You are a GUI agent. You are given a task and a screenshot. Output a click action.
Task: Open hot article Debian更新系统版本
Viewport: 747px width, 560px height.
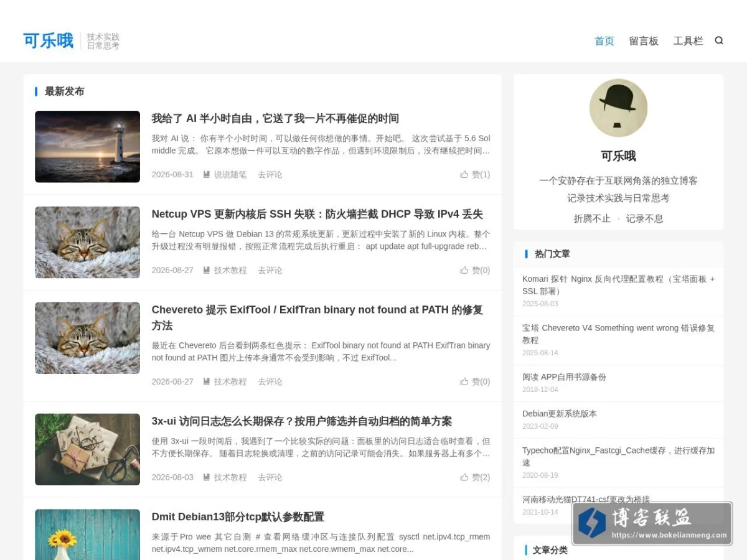[x=560, y=414]
